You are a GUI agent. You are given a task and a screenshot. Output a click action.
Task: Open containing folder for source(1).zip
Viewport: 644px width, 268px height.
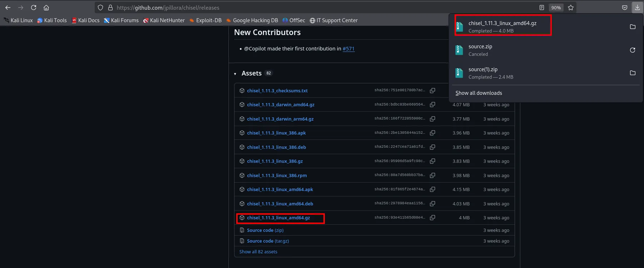click(633, 73)
